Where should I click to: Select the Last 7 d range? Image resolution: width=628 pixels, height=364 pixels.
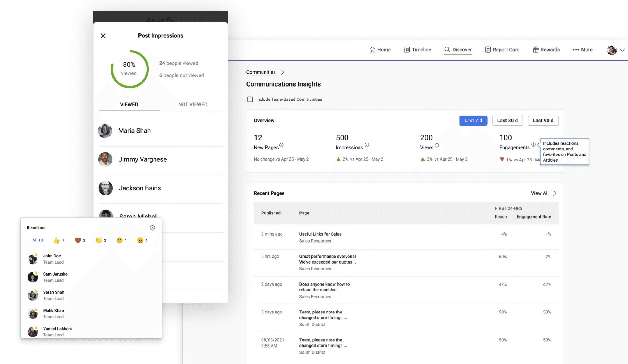click(x=473, y=121)
